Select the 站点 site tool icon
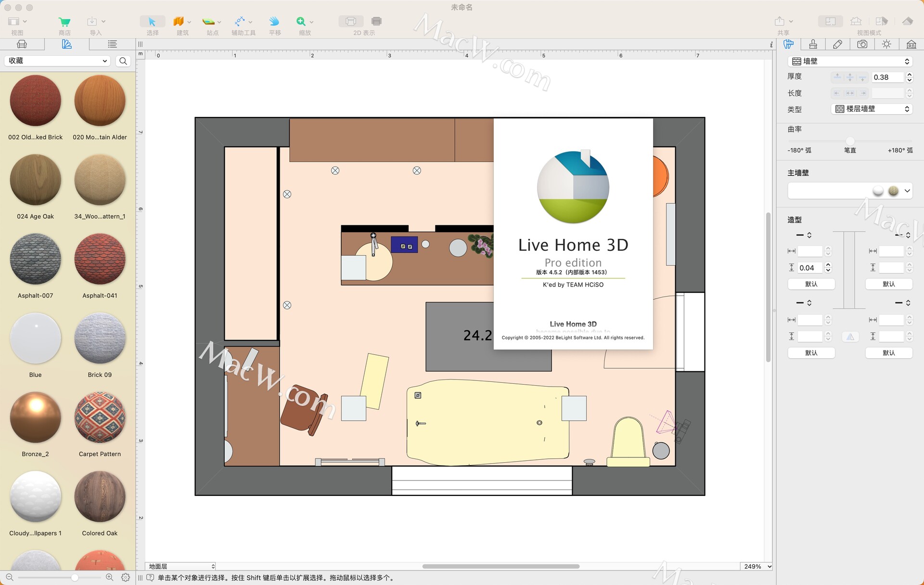 pyautogui.click(x=208, y=21)
